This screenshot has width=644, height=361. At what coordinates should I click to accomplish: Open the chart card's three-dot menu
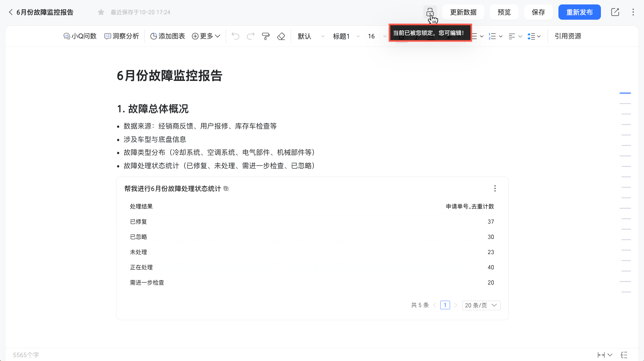click(x=495, y=189)
